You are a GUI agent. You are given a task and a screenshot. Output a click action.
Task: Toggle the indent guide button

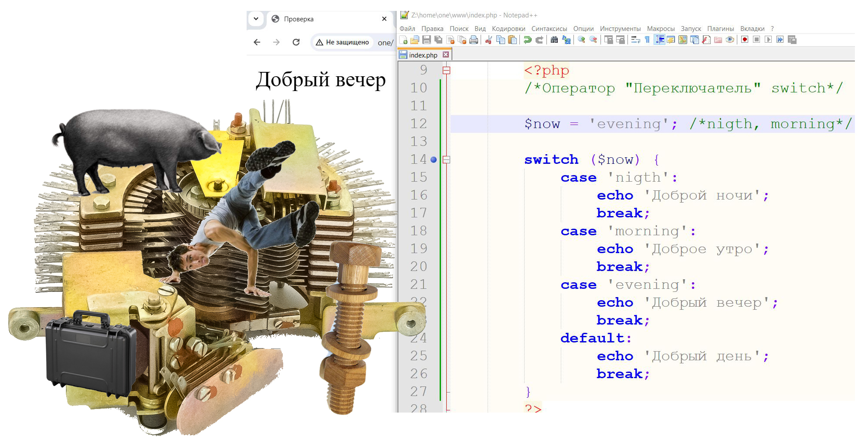pos(659,40)
